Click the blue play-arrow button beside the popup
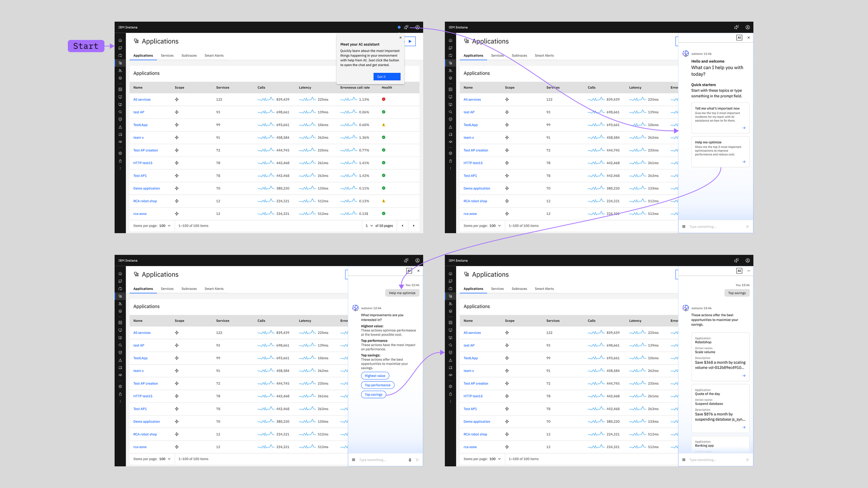868x488 pixels. click(x=410, y=41)
